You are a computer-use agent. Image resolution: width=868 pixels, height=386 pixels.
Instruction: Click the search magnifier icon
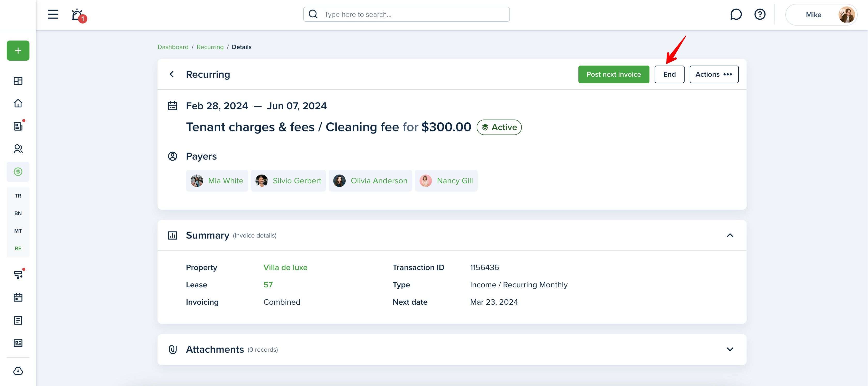313,14
